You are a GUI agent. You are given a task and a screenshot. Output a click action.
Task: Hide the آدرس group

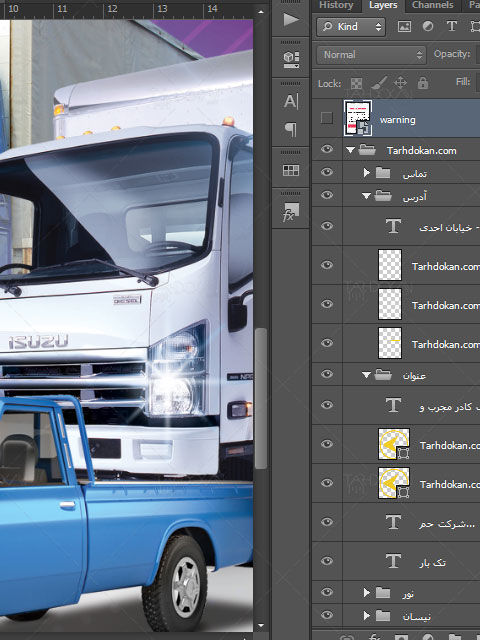[x=327, y=195]
